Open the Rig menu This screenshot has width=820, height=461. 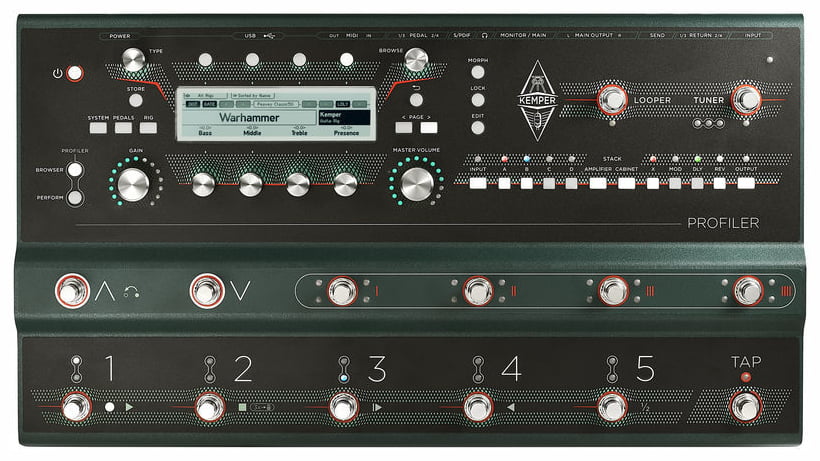148,128
